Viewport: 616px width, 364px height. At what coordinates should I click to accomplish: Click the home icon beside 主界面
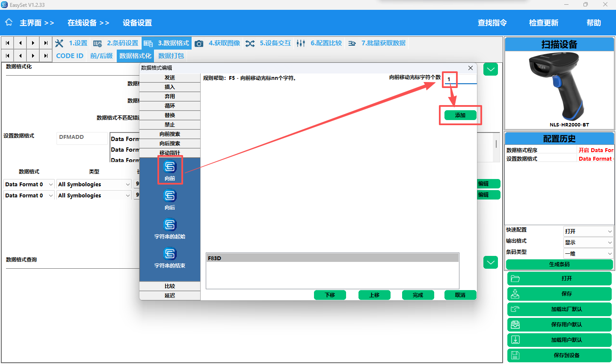click(x=9, y=22)
